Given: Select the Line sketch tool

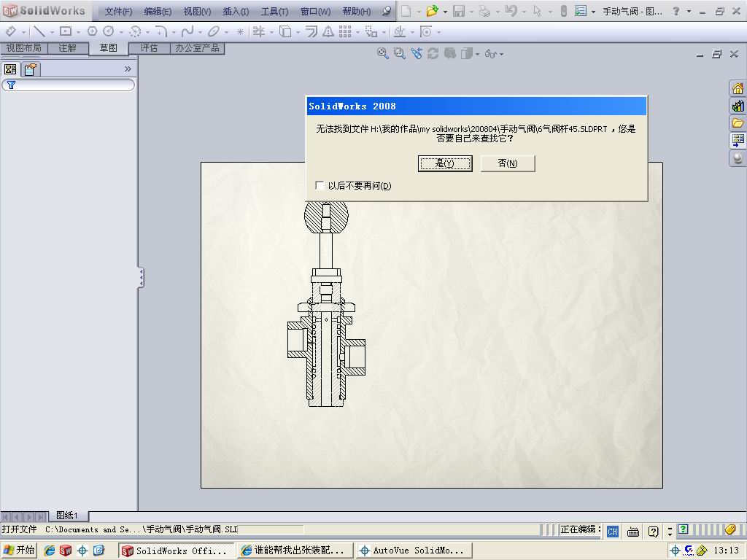Looking at the screenshot, I should (39, 31).
